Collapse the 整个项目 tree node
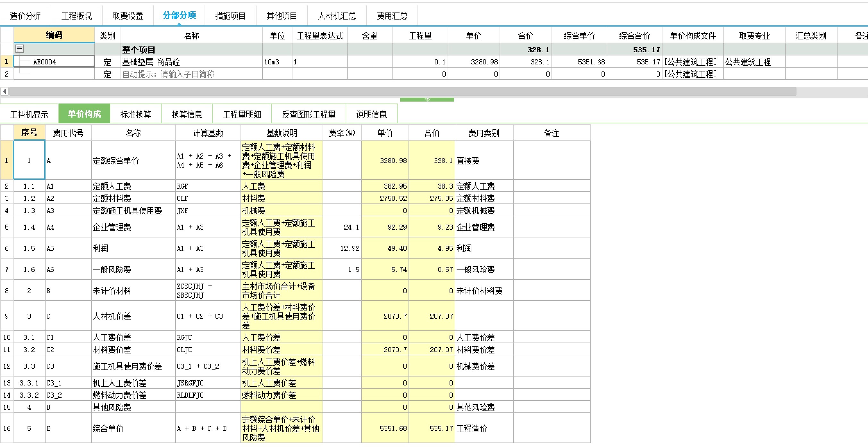The width and height of the screenshot is (868, 447). (20, 49)
